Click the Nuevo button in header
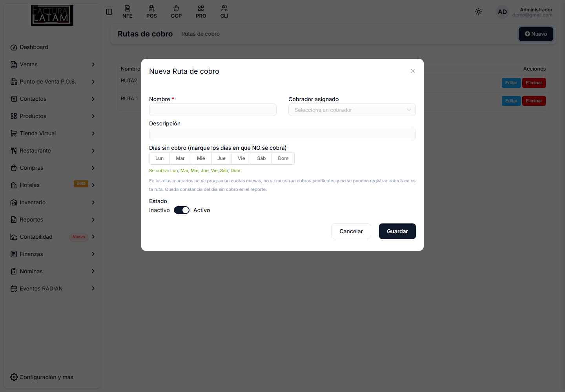The image size is (565, 392). [536, 34]
